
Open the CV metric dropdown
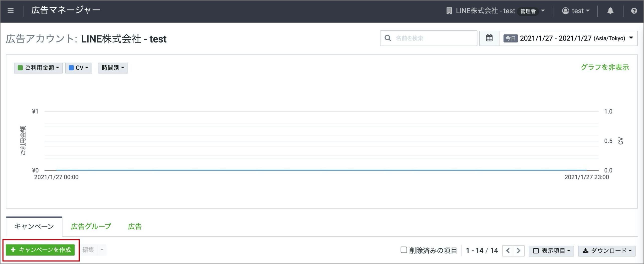[x=78, y=68]
